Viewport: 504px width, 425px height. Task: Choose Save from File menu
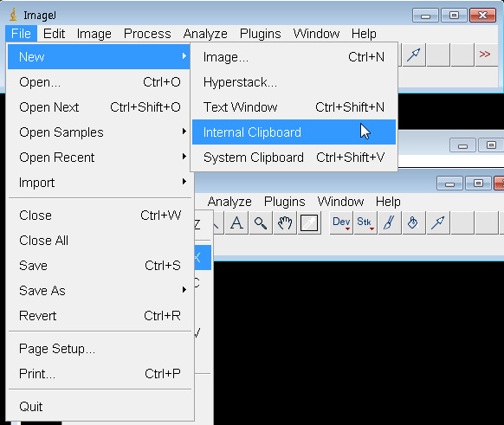click(x=100, y=266)
